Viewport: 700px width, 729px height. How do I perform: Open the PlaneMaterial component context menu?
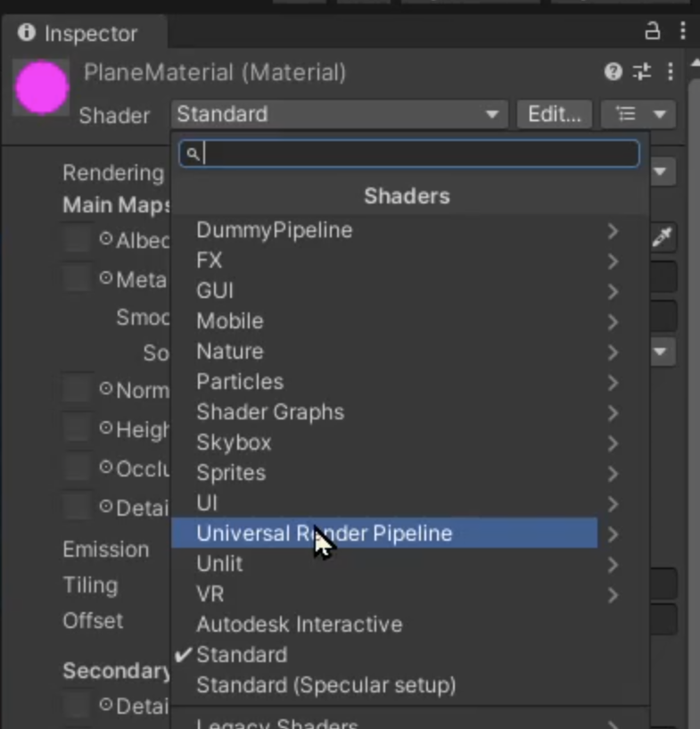point(671,71)
